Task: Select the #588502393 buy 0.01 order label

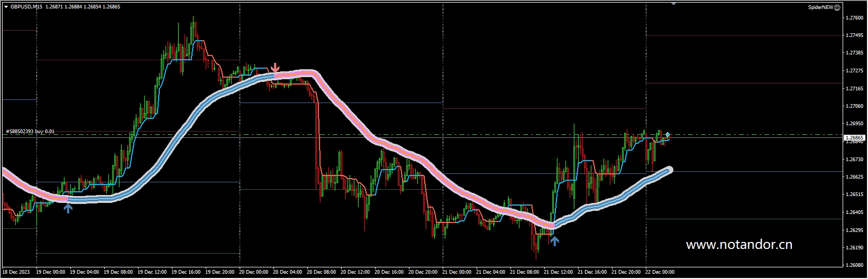Action: [30, 132]
